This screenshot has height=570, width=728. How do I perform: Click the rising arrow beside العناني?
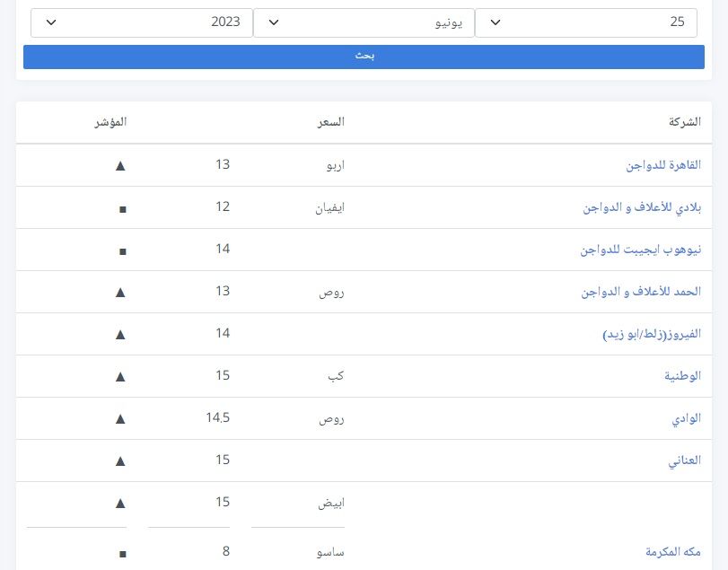121,460
